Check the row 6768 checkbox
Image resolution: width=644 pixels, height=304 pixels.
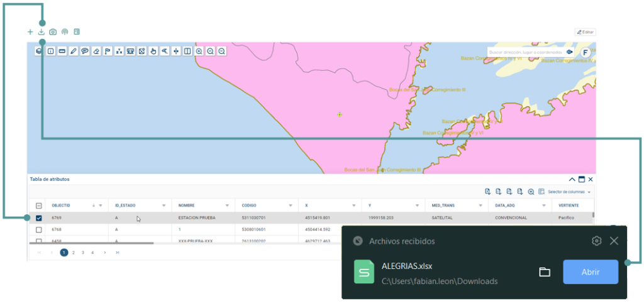point(38,230)
